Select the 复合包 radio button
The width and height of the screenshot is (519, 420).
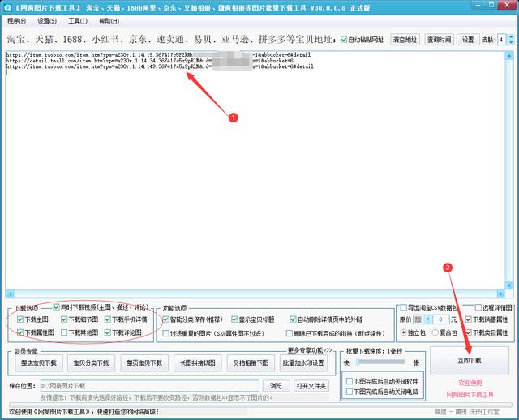point(435,332)
